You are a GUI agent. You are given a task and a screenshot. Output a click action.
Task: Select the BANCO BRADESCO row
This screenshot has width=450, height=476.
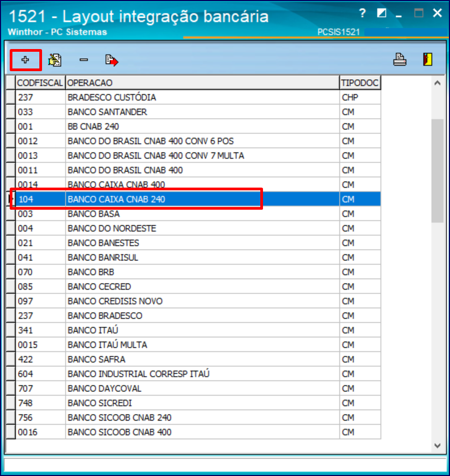pyautogui.click(x=198, y=316)
